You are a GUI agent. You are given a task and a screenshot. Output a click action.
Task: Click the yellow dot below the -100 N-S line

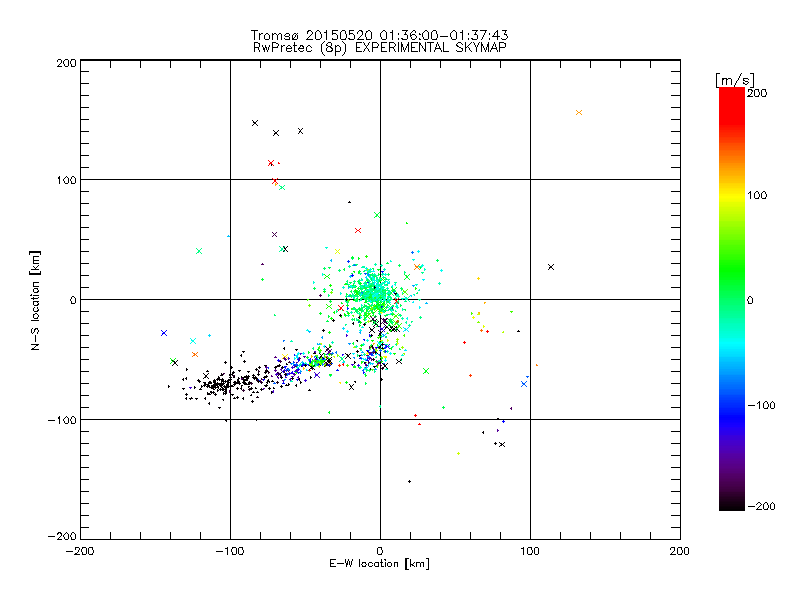point(458,453)
